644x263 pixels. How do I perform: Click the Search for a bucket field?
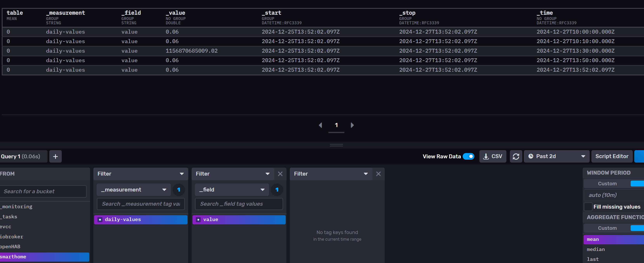click(x=43, y=192)
